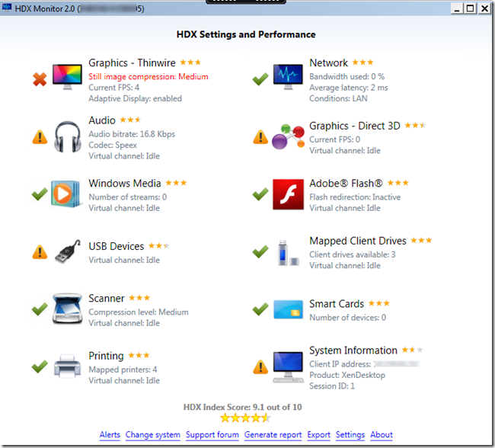This screenshot has width=495, height=448.
Task: Click the star rating beside System Information
Action: coord(412,350)
